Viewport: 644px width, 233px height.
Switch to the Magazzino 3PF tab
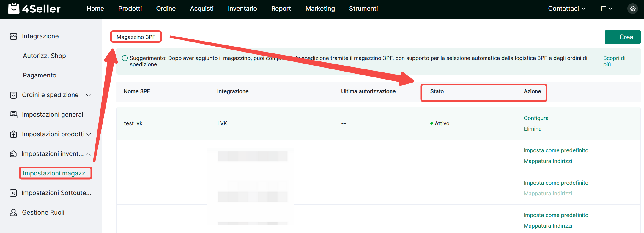(x=136, y=37)
